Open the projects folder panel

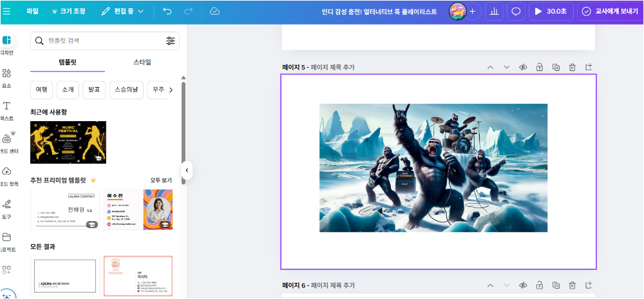7,242
